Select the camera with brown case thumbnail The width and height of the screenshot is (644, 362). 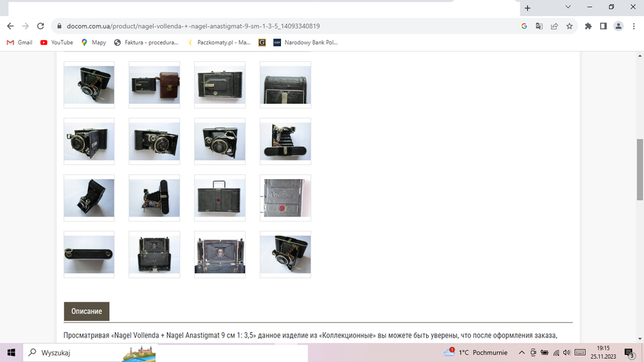pyautogui.click(x=154, y=85)
